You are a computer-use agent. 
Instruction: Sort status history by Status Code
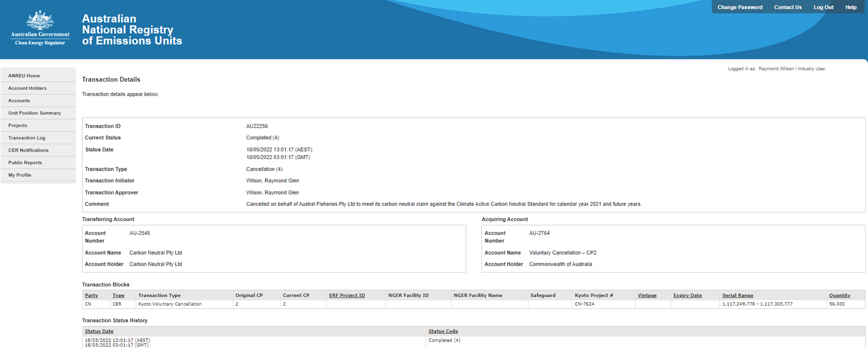tap(443, 331)
